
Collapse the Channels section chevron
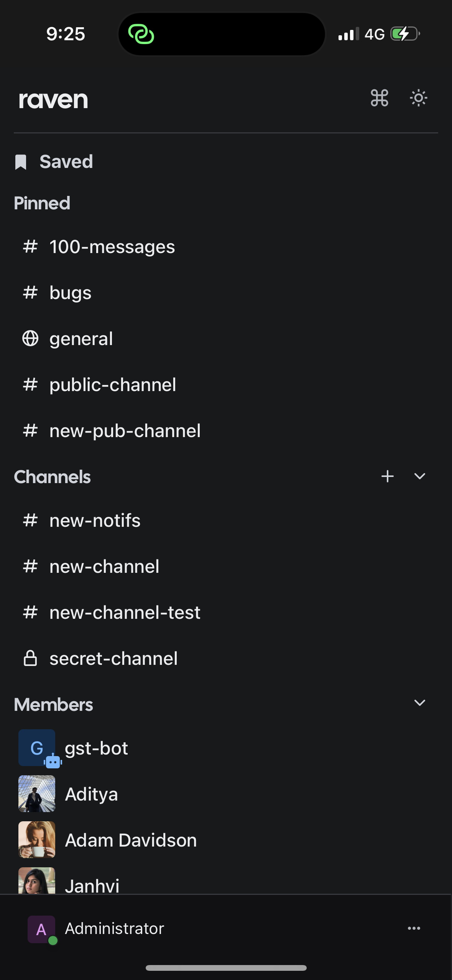point(420,477)
